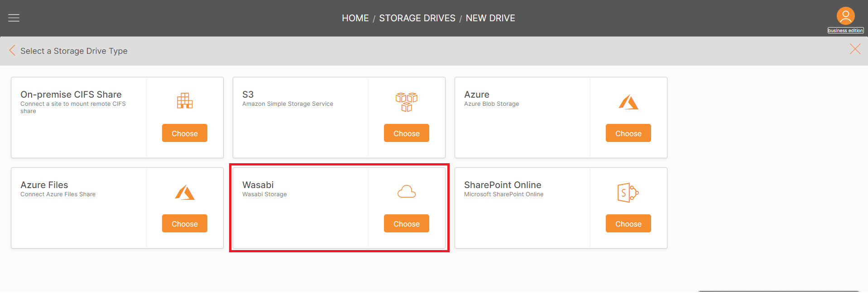Click the Azure card title
Image resolution: width=868 pixels, height=293 pixels.
(477, 95)
